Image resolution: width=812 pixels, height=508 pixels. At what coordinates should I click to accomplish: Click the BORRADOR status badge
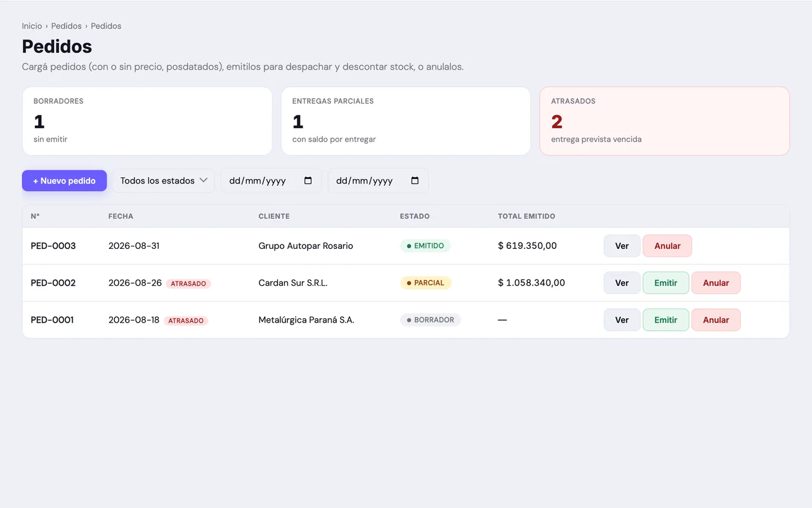click(430, 319)
